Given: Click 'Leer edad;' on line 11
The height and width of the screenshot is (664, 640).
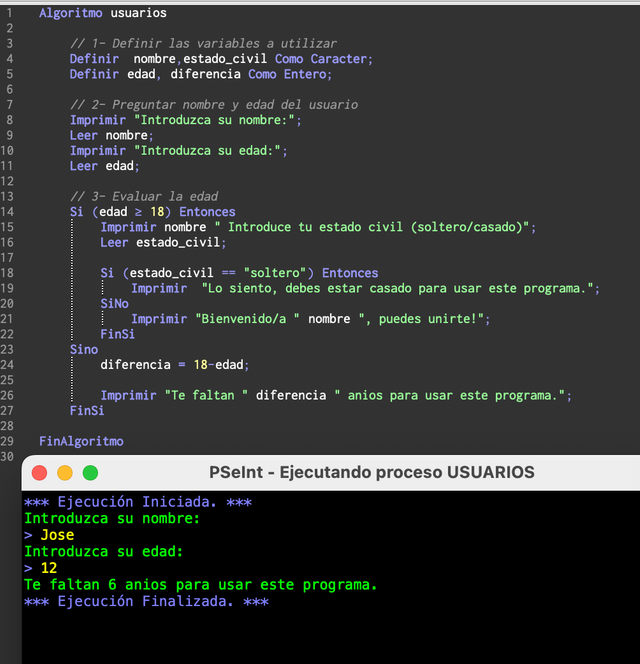Looking at the screenshot, I should (104, 166).
